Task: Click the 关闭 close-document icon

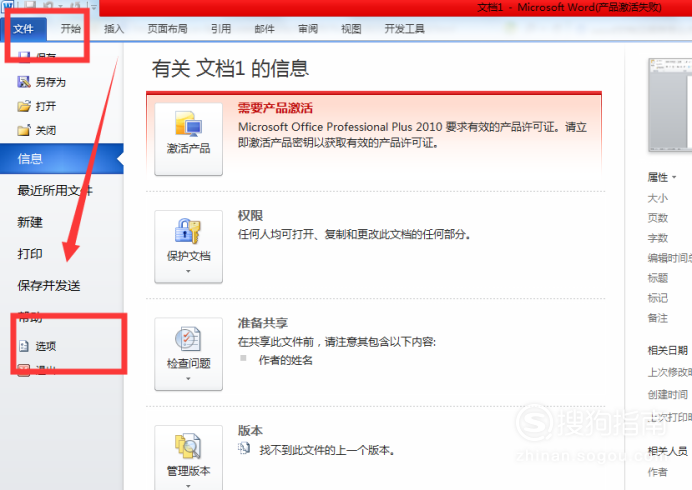Action: tap(24, 130)
